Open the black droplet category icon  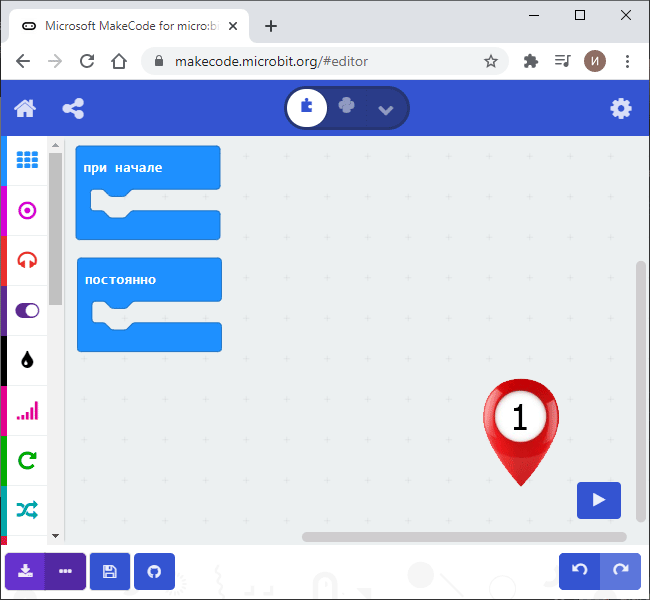tap(27, 360)
